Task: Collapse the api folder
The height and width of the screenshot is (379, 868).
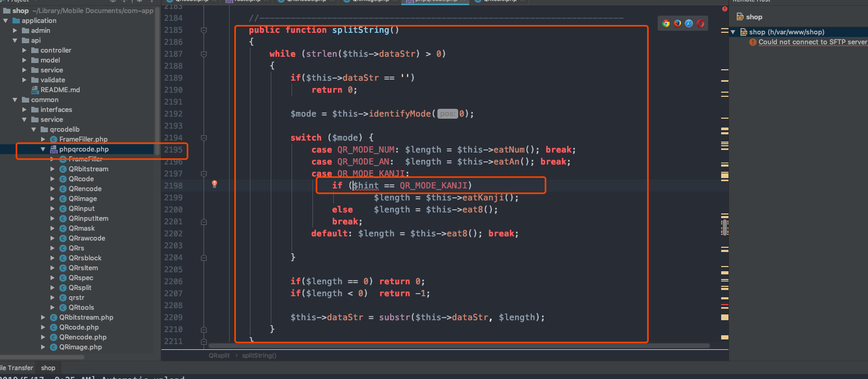Action: coord(15,41)
